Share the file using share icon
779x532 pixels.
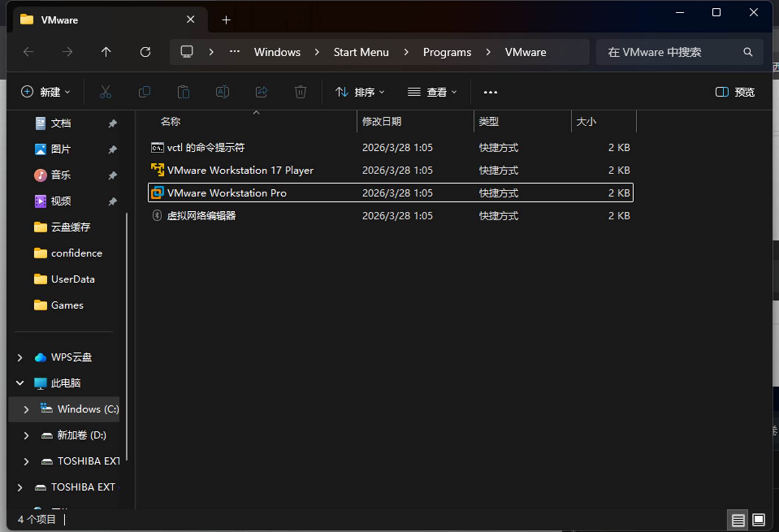tap(261, 92)
